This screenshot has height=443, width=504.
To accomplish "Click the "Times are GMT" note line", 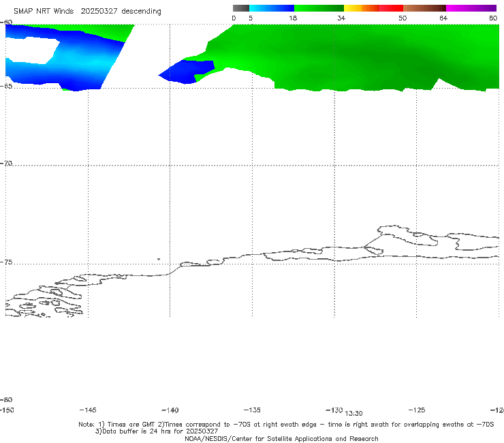I will [x=286, y=425].
